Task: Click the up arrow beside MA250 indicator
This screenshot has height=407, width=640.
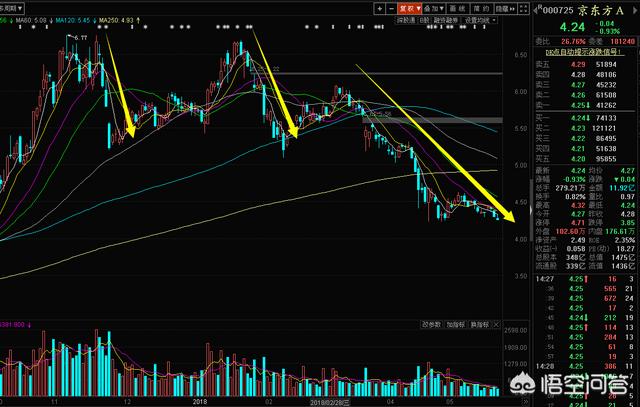Action: coord(138,20)
